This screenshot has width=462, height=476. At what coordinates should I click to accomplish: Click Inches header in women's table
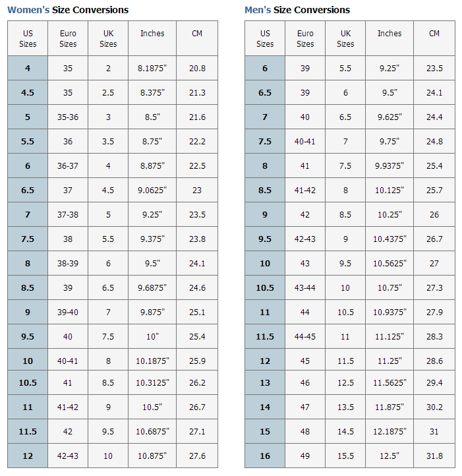[152, 34]
